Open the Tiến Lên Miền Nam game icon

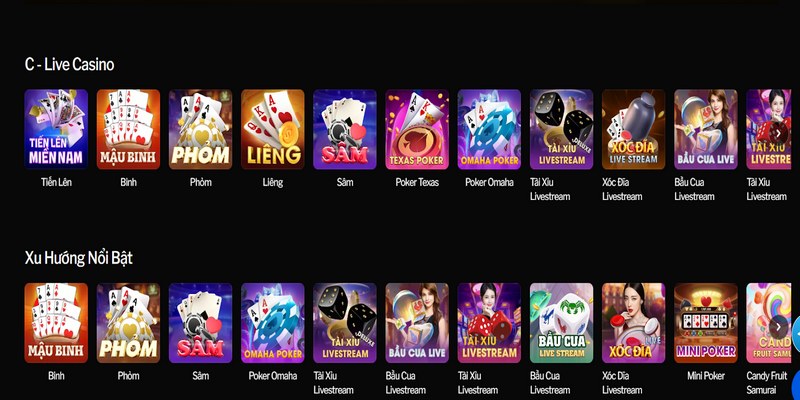click(x=56, y=129)
